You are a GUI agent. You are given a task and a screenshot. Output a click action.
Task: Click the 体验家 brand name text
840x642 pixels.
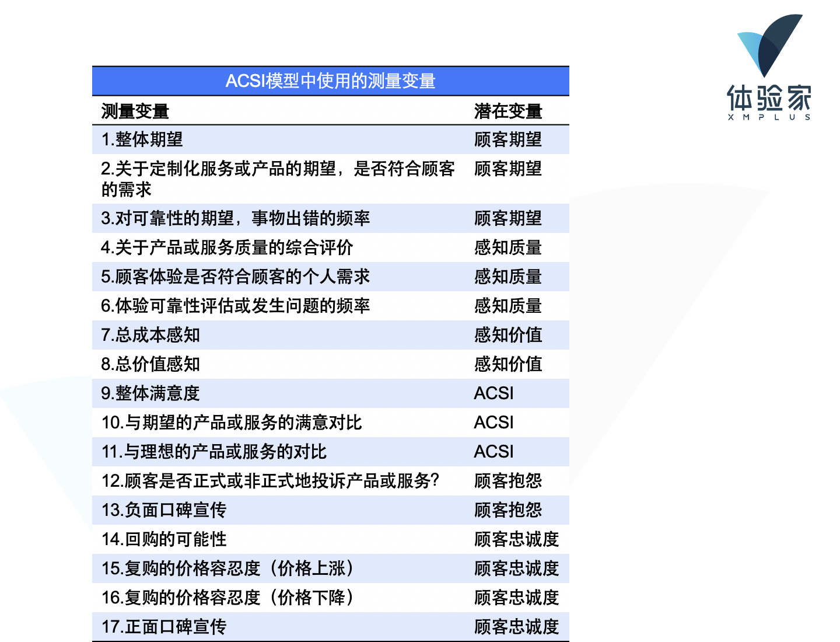click(768, 99)
